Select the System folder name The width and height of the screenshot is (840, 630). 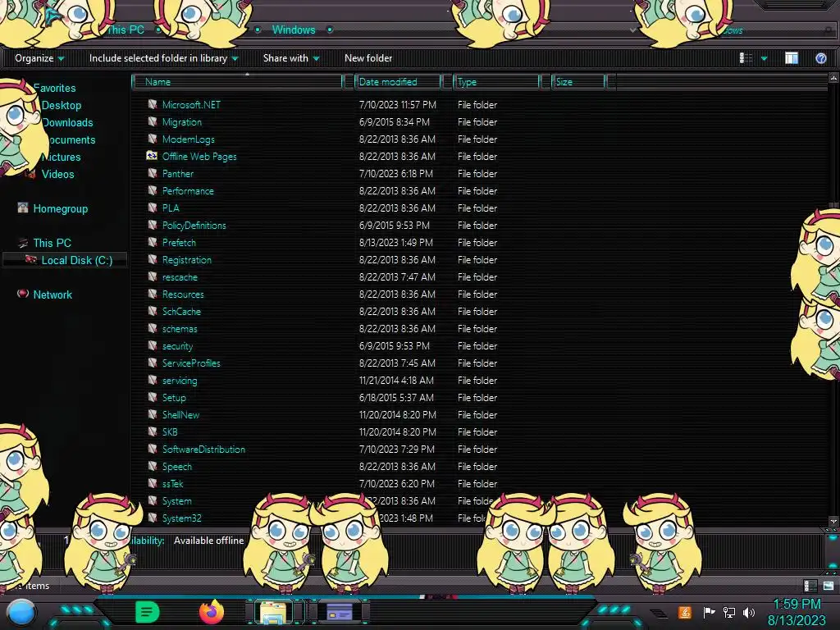pyautogui.click(x=176, y=501)
